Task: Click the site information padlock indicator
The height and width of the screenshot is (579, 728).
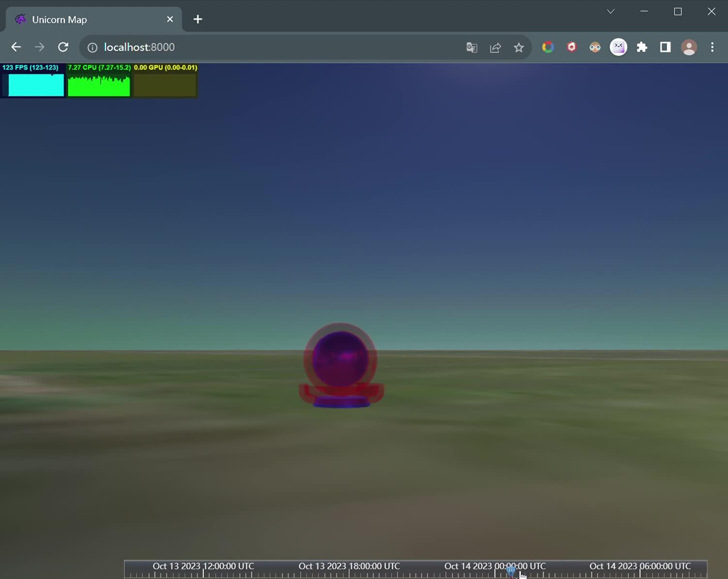Action: coord(91,47)
